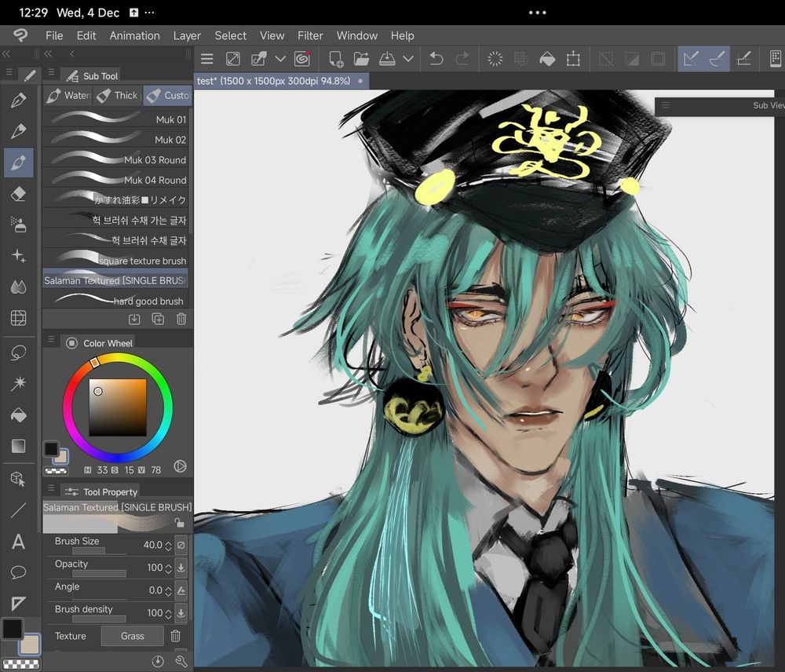Select the Decoration sparkle tool

pyautogui.click(x=19, y=256)
